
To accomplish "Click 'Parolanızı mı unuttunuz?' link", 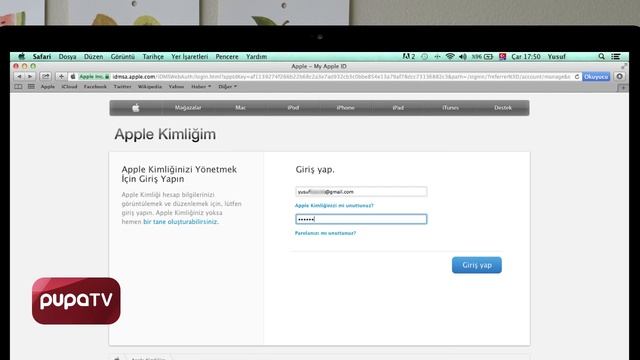I will (x=325, y=233).
